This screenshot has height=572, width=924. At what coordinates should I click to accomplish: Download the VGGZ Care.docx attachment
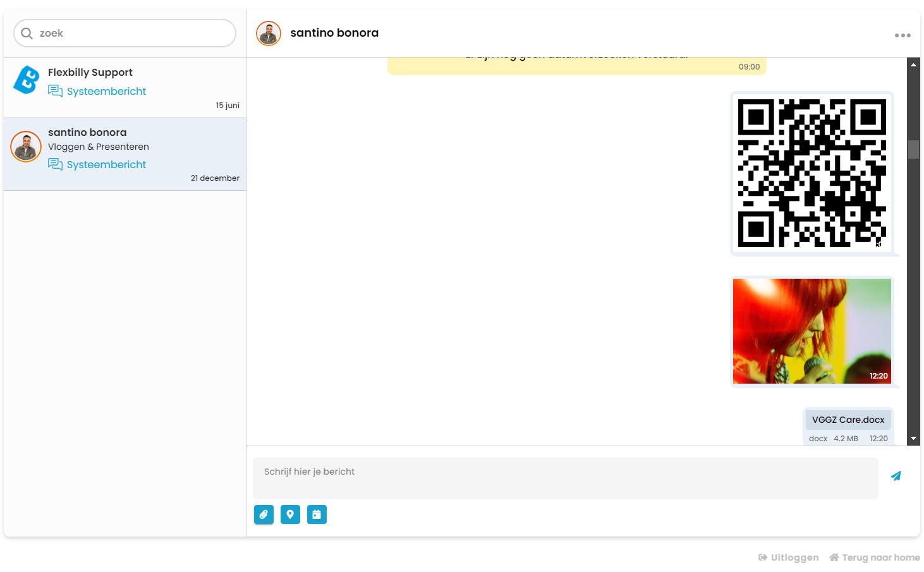click(x=848, y=420)
